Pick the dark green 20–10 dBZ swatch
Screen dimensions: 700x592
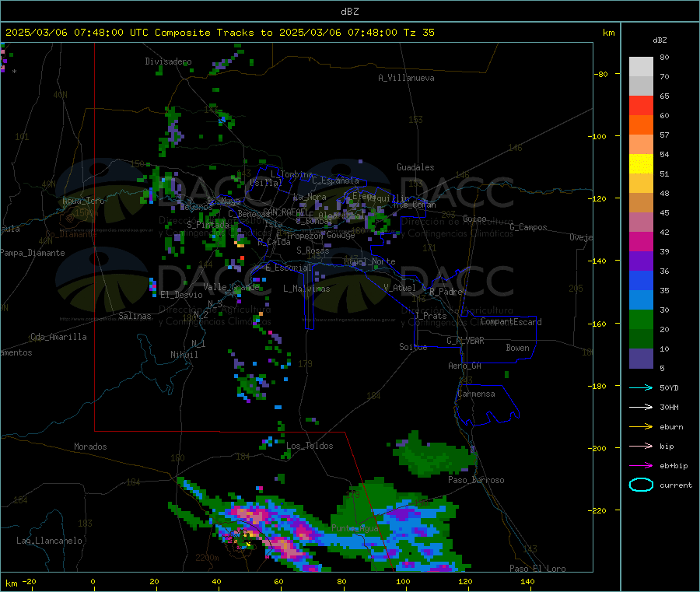coord(641,338)
